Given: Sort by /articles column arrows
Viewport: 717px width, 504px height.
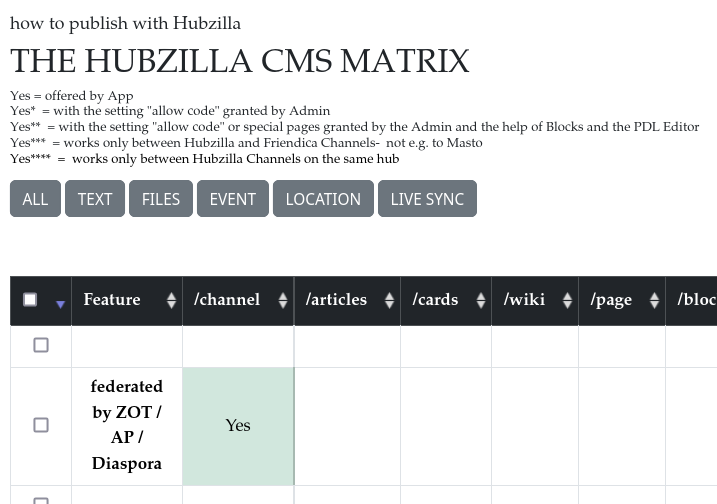Looking at the screenshot, I should (389, 300).
